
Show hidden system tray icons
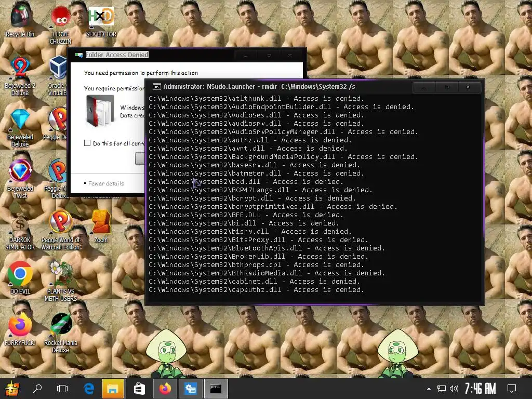[x=429, y=389]
